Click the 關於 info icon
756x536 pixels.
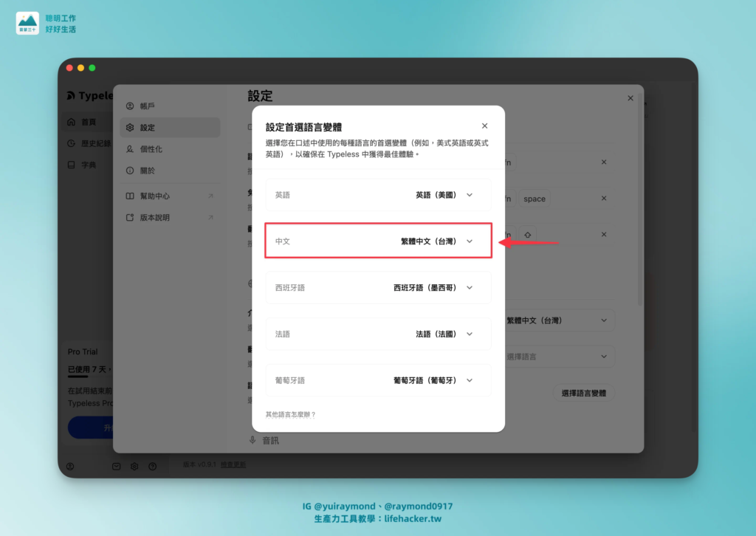pyautogui.click(x=130, y=171)
